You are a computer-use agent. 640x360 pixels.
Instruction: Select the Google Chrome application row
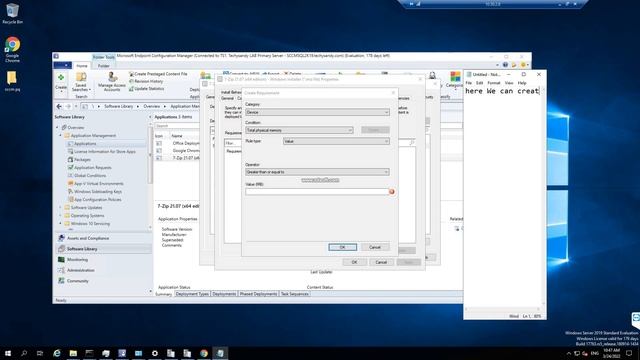tap(178, 151)
